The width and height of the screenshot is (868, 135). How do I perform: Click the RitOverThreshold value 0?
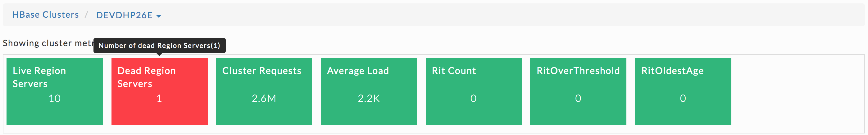pos(578,98)
